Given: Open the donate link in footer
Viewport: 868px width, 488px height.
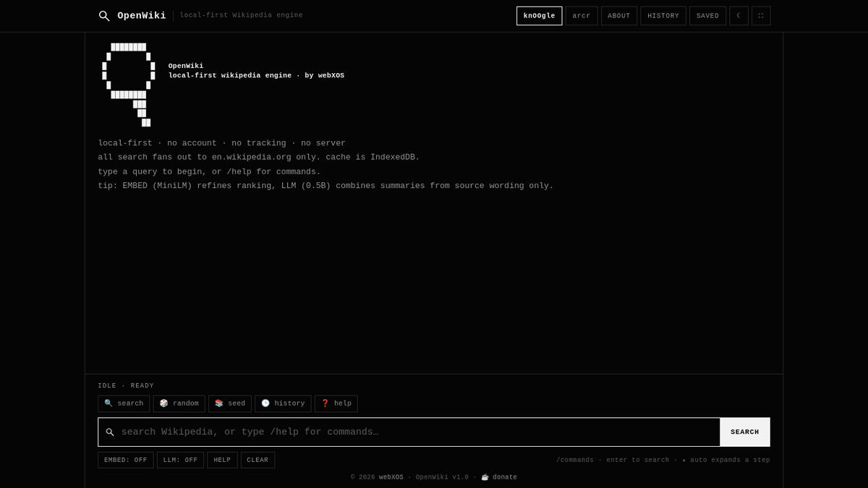Looking at the screenshot, I should (x=499, y=477).
